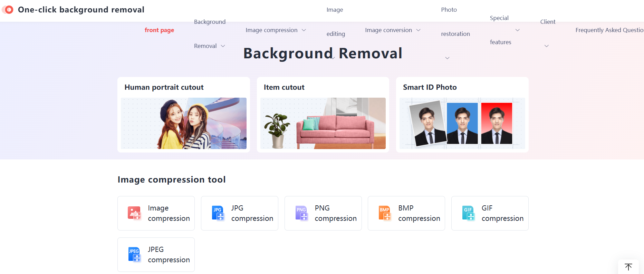The image size is (644, 274).
Task: Select the PNG compression tool text
Action: pyautogui.click(x=336, y=213)
